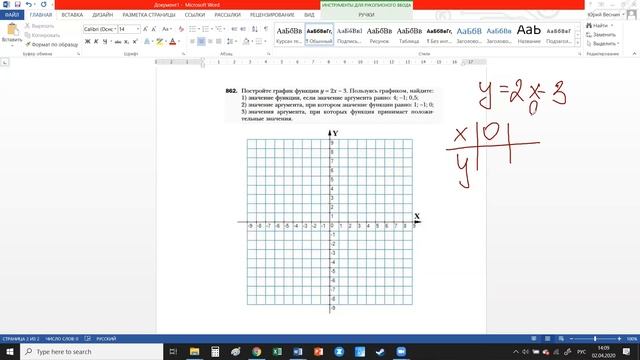This screenshot has width=640, height=360.
Task: Switch to the ДИЗАЙН ribbon tab
Action: point(102,15)
